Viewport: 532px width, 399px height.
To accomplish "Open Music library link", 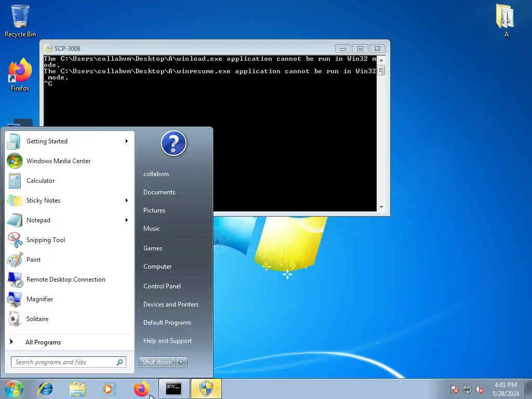I will [x=151, y=229].
